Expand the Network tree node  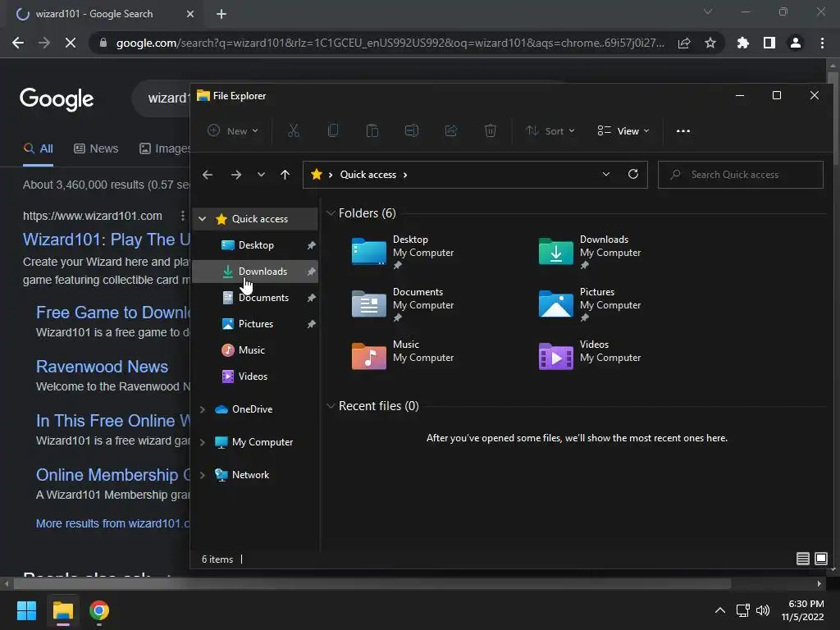tap(203, 475)
